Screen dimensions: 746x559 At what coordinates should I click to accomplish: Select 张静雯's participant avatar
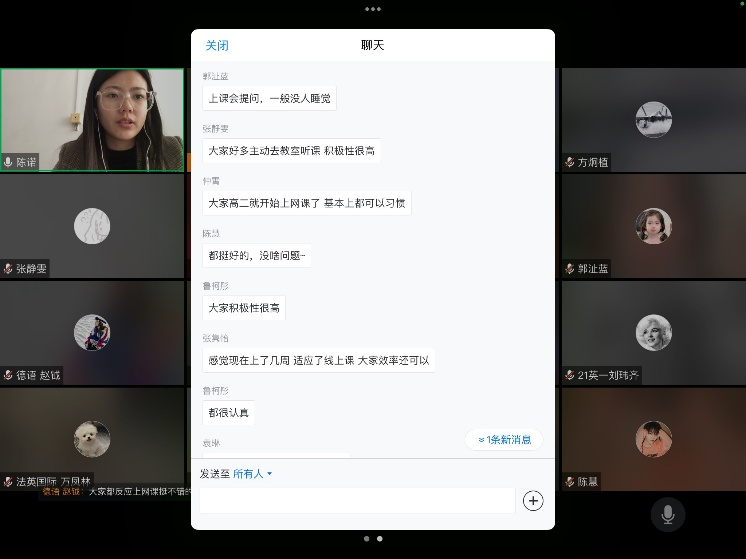click(92, 226)
